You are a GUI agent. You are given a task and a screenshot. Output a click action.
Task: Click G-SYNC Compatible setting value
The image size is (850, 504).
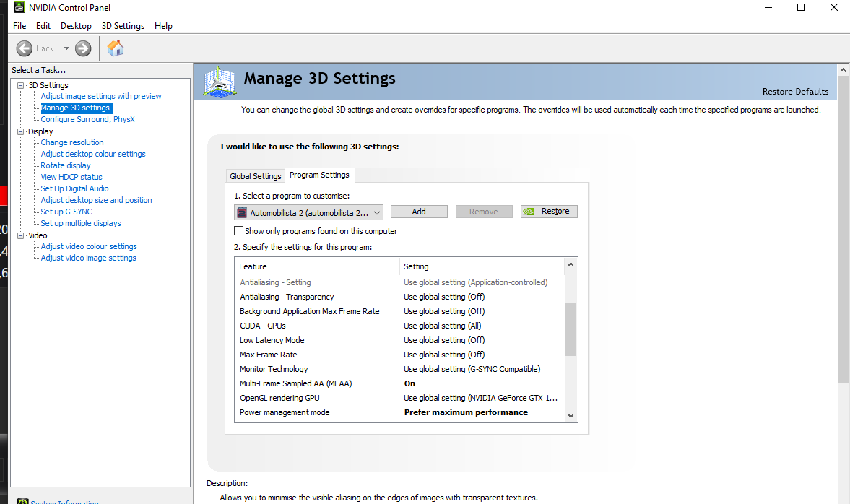click(x=472, y=369)
